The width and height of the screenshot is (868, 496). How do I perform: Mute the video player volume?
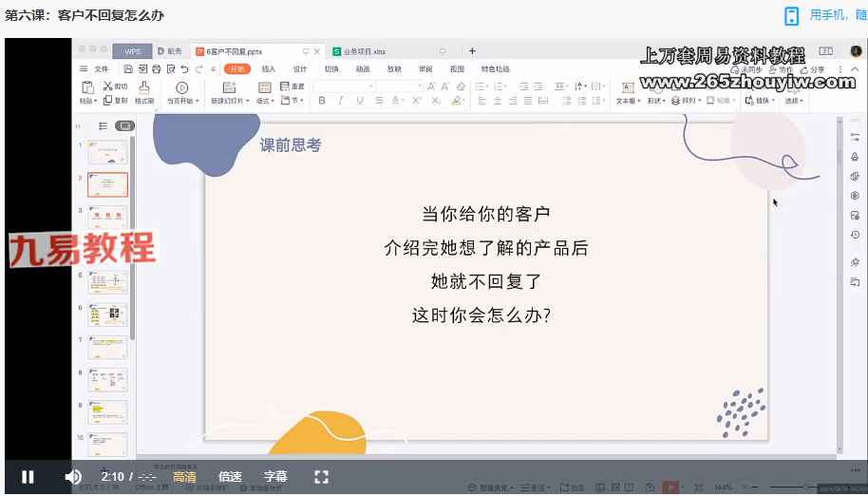point(73,477)
